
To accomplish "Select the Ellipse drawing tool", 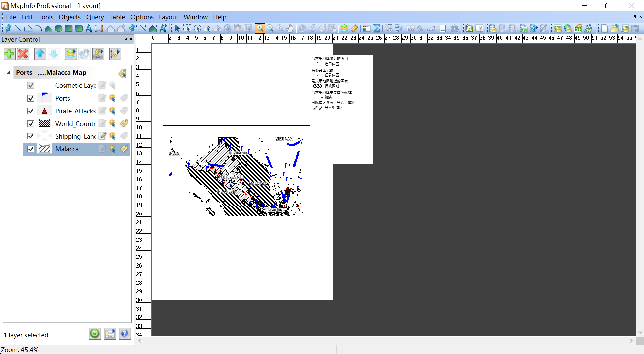I will (x=58, y=28).
